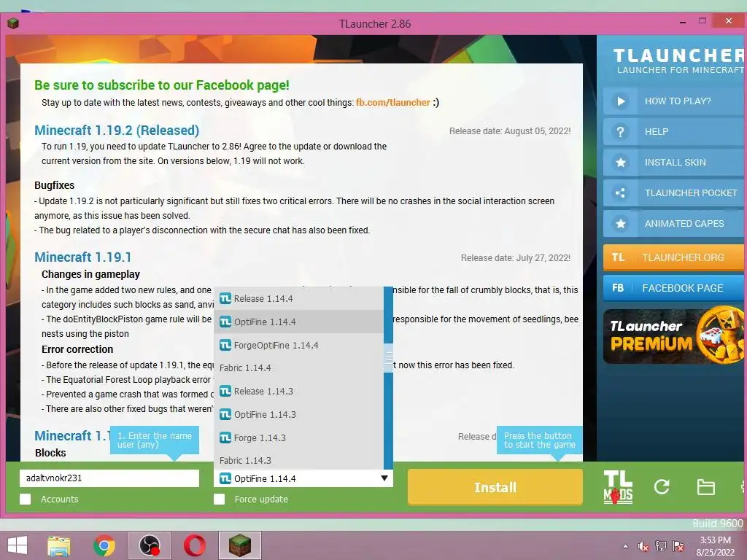Enable the Force update checkbox
This screenshot has width=747, height=560.
click(x=219, y=499)
